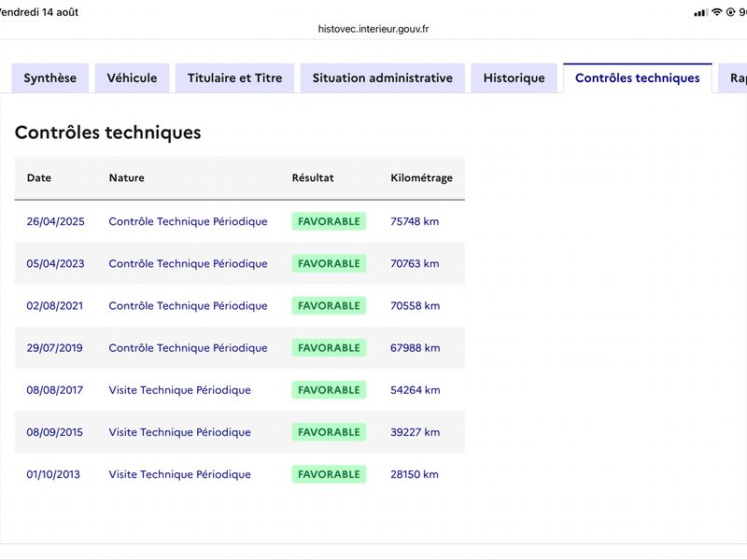This screenshot has width=747, height=560.
Task: Tap the histovec.interieur.gouv.fr address bar
Action: click(x=373, y=29)
